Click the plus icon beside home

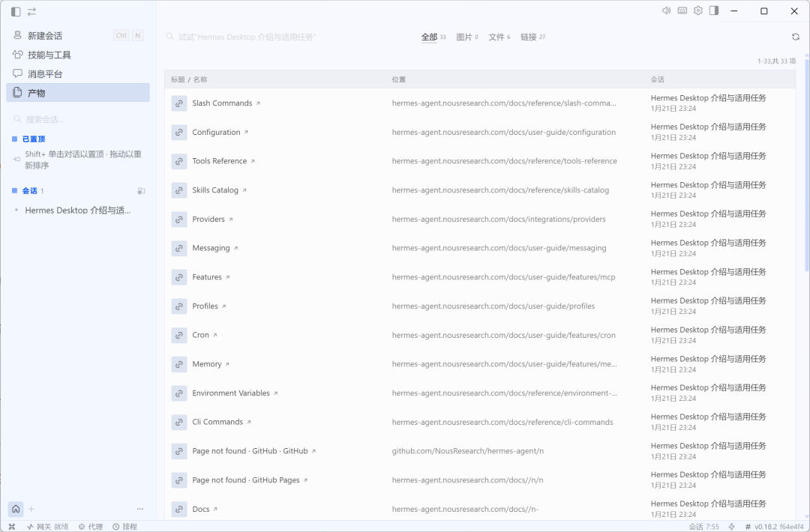(31, 510)
